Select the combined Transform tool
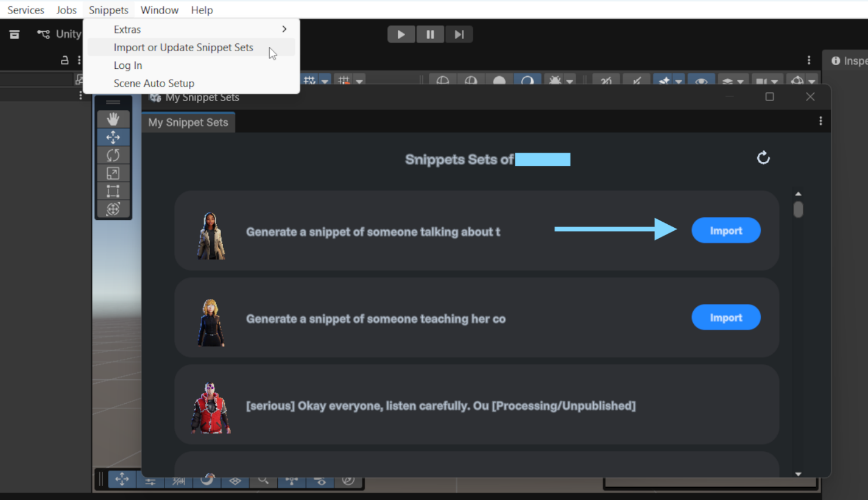This screenshot has width=868, height=500. [x=113, y=209]
